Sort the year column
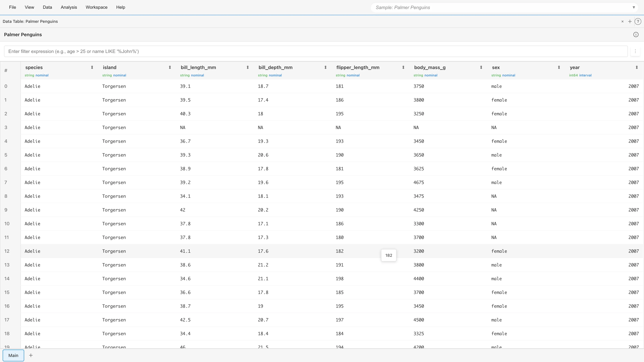 [x=636, y=67]
